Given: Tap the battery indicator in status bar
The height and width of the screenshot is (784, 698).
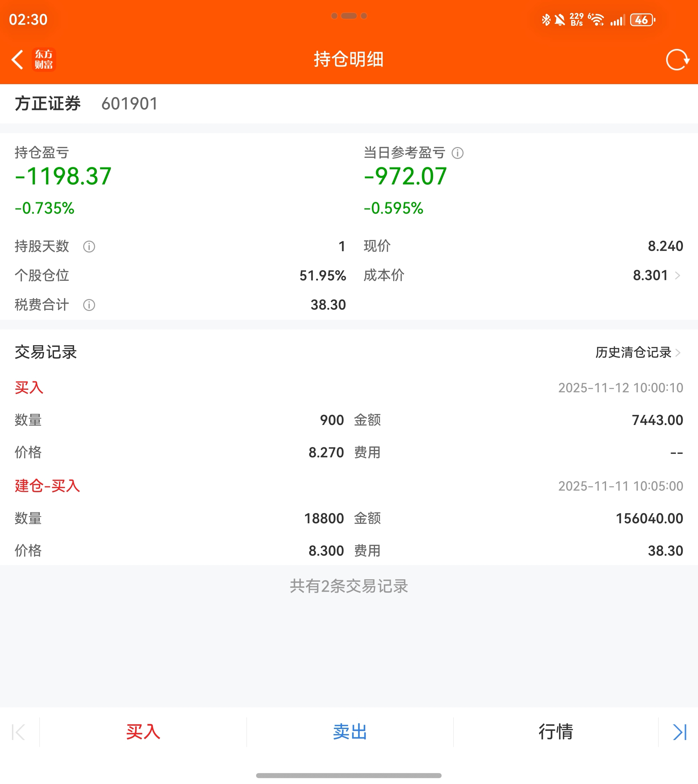Looking at the screenshot, I should [x=642, y=19].
